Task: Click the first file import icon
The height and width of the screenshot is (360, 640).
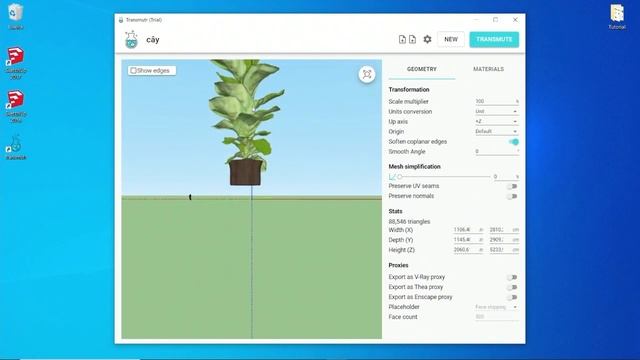Action: (x=402, y=39)
